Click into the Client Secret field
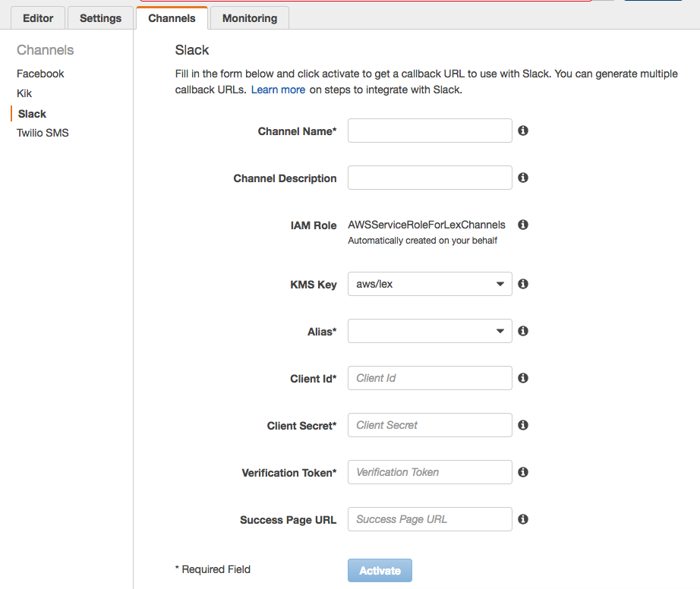This screenshot has width=700, height=589. point(430,425)
